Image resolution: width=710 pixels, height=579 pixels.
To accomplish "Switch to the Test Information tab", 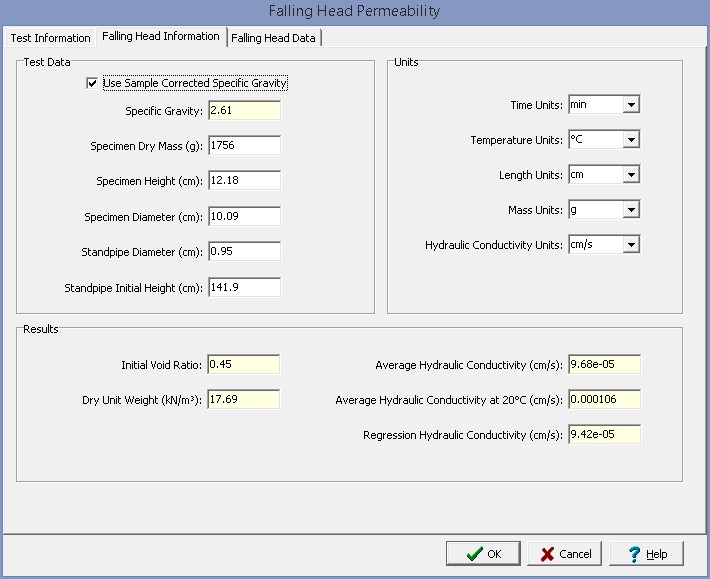I will (50, 38).
